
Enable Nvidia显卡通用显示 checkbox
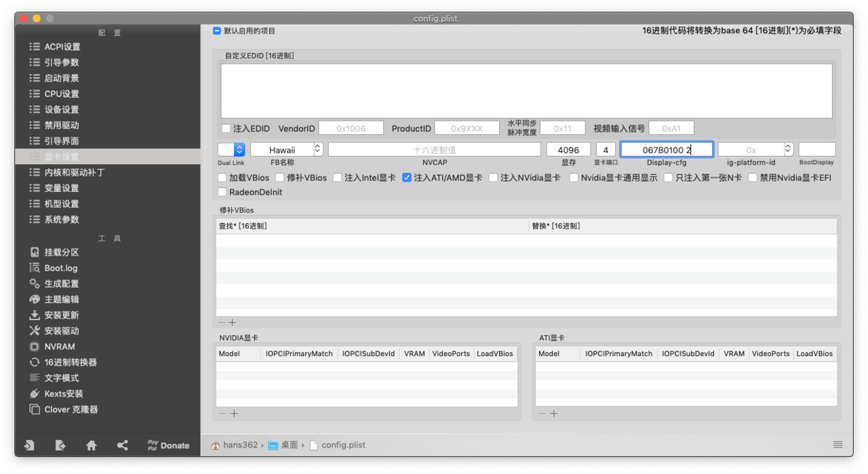coord(574,178)
